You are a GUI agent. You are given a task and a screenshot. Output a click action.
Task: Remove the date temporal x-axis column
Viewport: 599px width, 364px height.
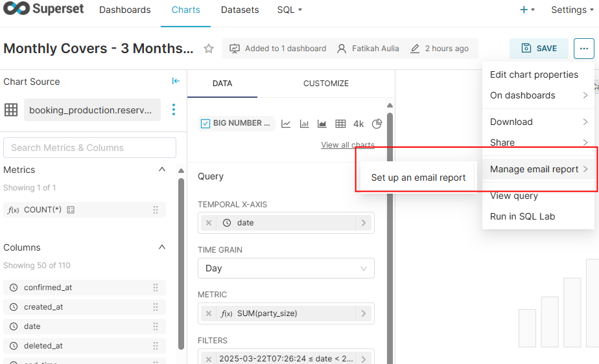pyautogui.click(x=209, y=223)
